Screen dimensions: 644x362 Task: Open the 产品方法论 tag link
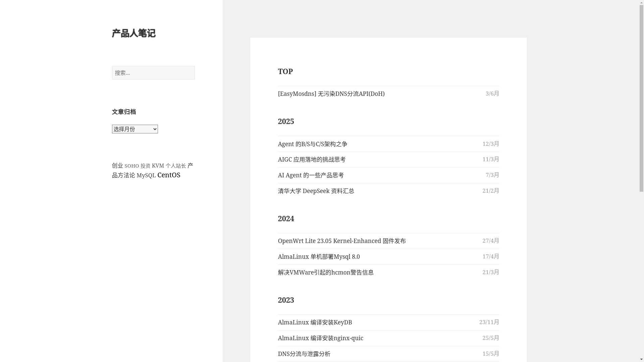(x=123, y=175)
